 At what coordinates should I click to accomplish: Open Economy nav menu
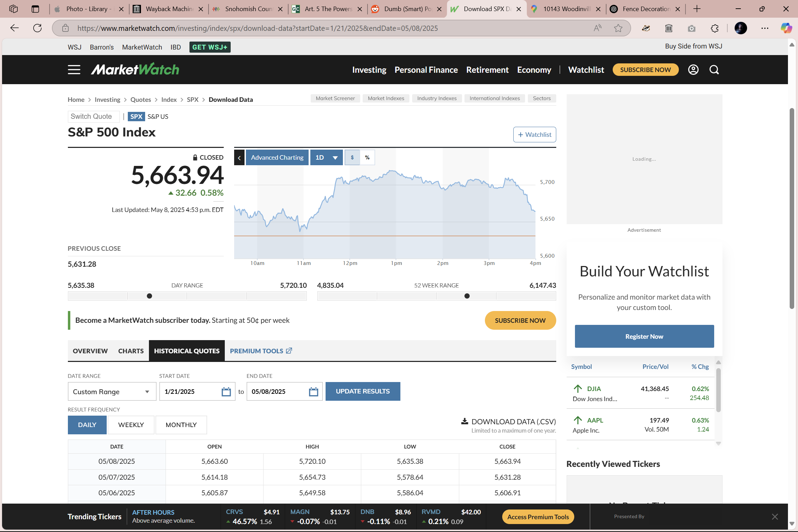pyautogui.click(x=534, y=70)
